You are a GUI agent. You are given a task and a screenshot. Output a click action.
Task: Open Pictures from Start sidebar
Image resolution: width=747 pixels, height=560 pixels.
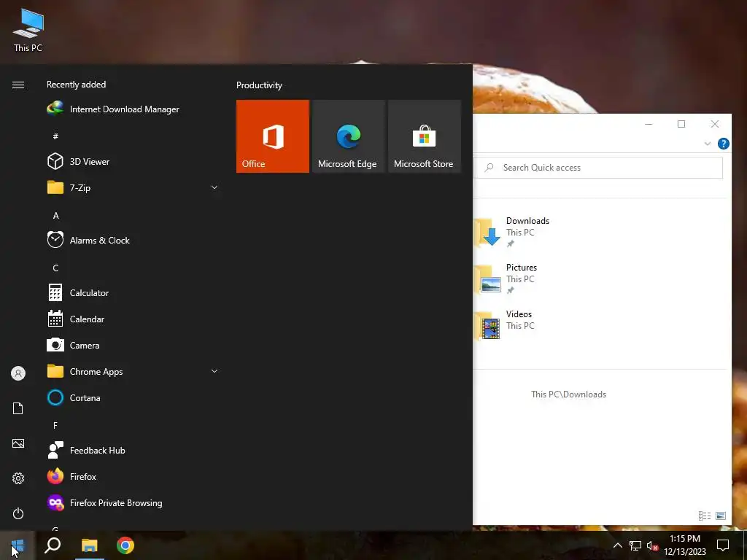(18, 443)
